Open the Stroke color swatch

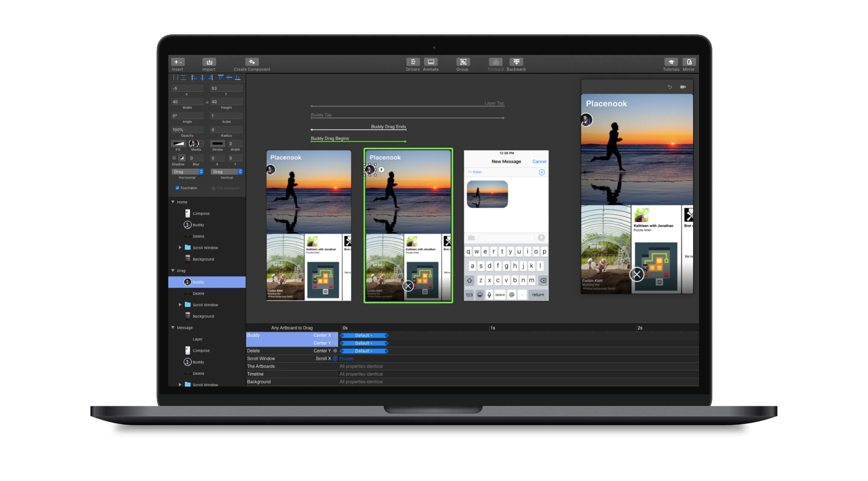(217, 144)
